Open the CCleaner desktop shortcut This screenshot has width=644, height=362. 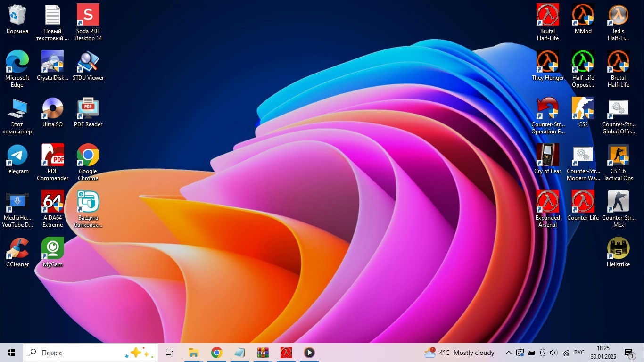pos(17,249)
